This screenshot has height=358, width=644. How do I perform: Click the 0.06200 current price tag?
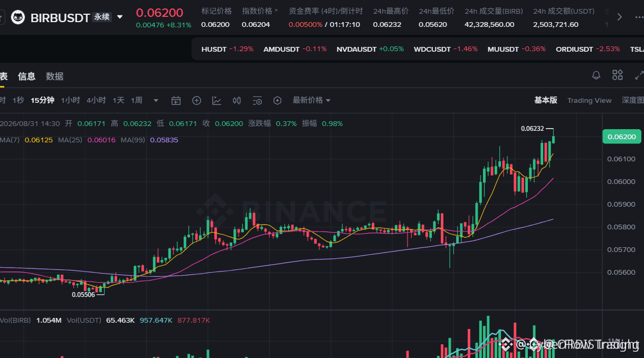(621, 137)
